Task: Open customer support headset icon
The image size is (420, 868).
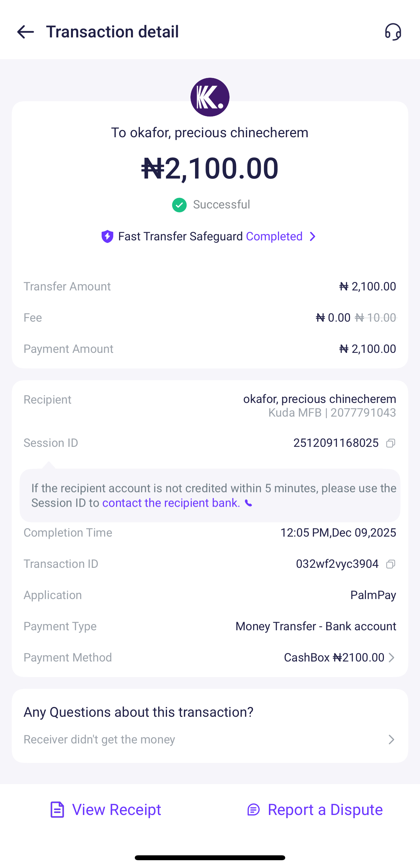Action: click(x=393, y=32)
